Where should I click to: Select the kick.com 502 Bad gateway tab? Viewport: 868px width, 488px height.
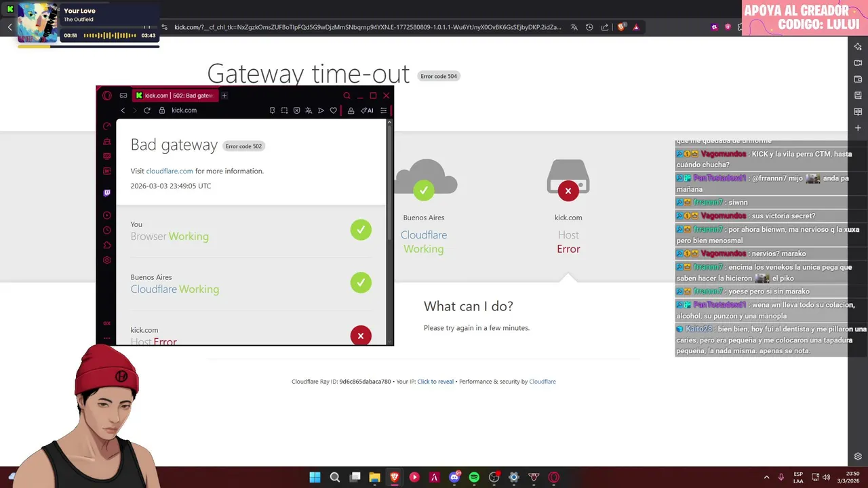point(175,96)
